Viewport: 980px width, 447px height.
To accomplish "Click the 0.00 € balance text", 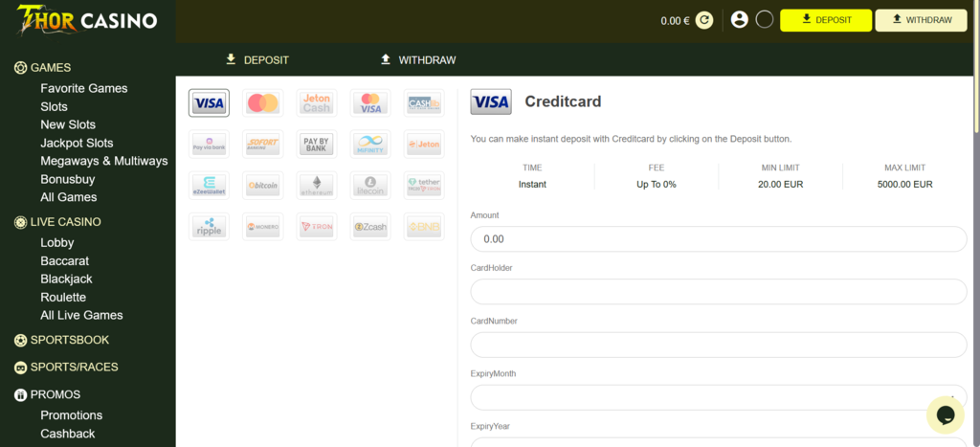I will point(675,21).
